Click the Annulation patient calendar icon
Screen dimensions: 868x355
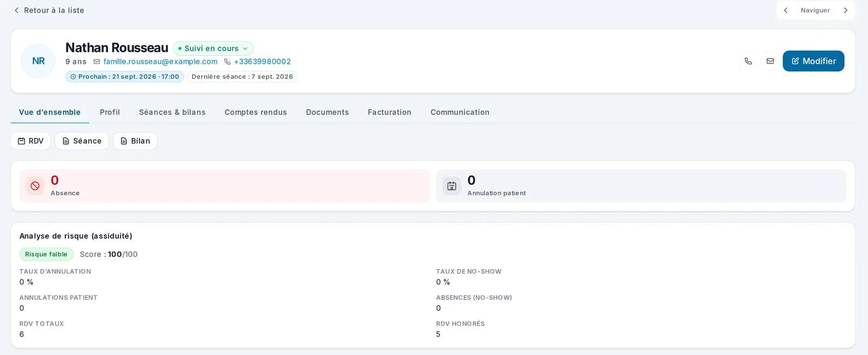click(x=452, y=186)
